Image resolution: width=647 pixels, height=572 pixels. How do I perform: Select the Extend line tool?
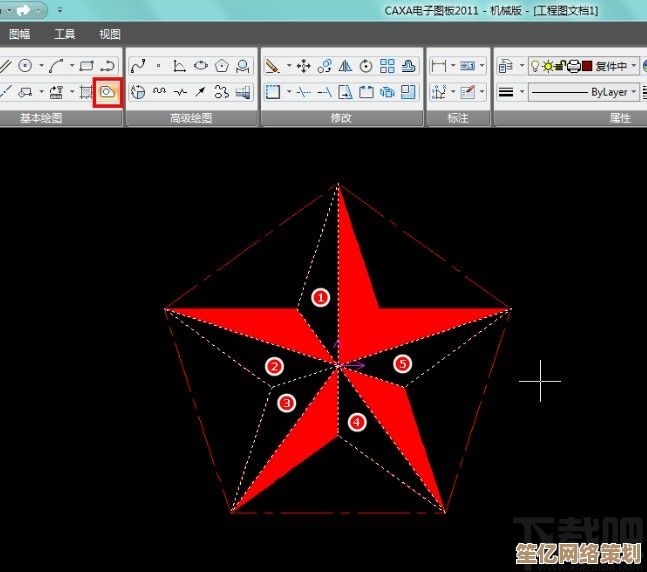pyautogui.click(x=325, y=92)
